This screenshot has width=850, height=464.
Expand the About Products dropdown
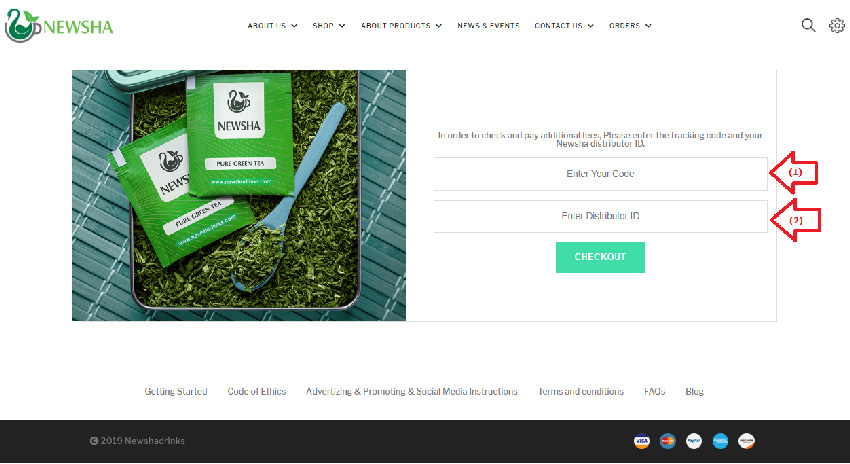pyautogui.click(x=401, y=25)
